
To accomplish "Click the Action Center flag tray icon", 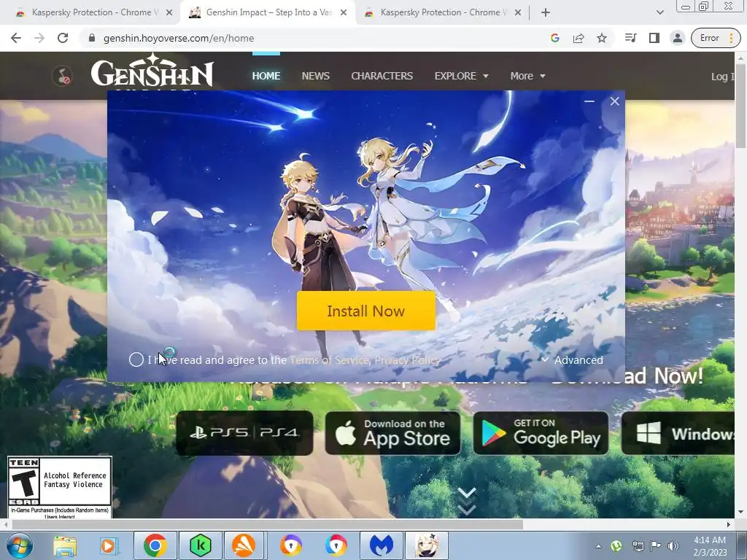I will pos(656,545).
